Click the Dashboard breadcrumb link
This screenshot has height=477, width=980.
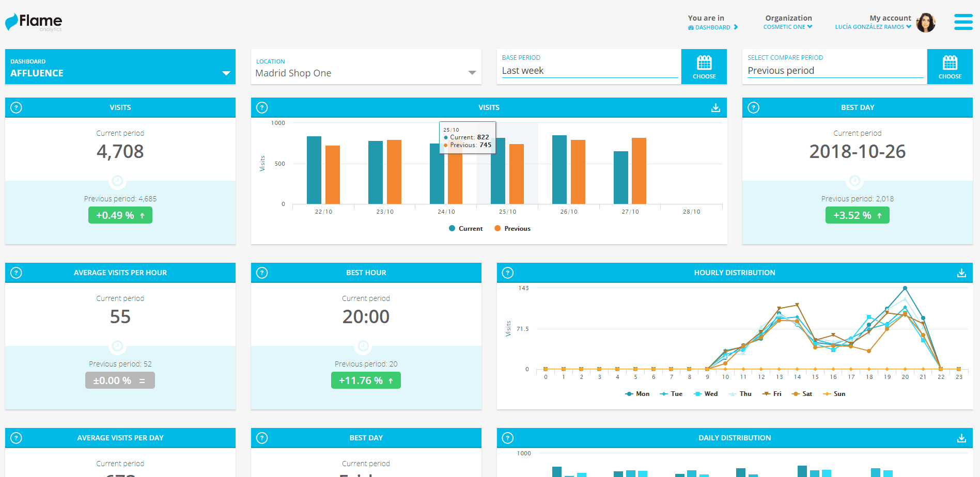point(712,27)
